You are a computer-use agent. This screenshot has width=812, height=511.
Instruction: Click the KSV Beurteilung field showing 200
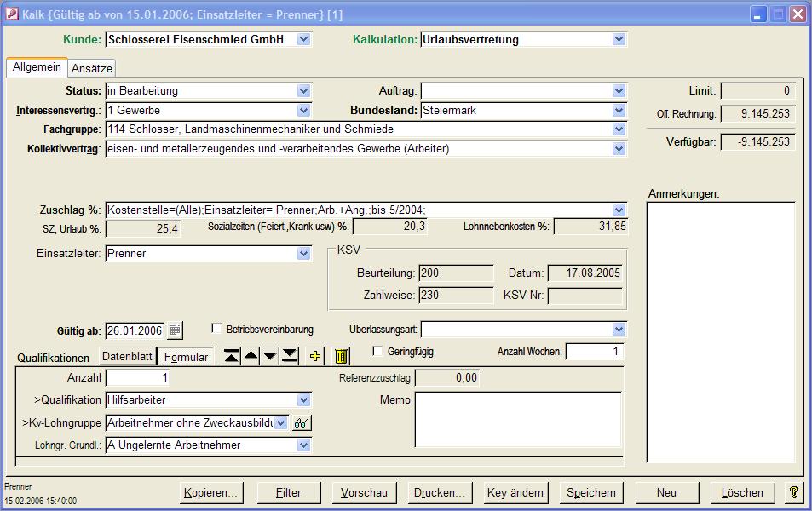pyautogui.click(x=456, y=273)
